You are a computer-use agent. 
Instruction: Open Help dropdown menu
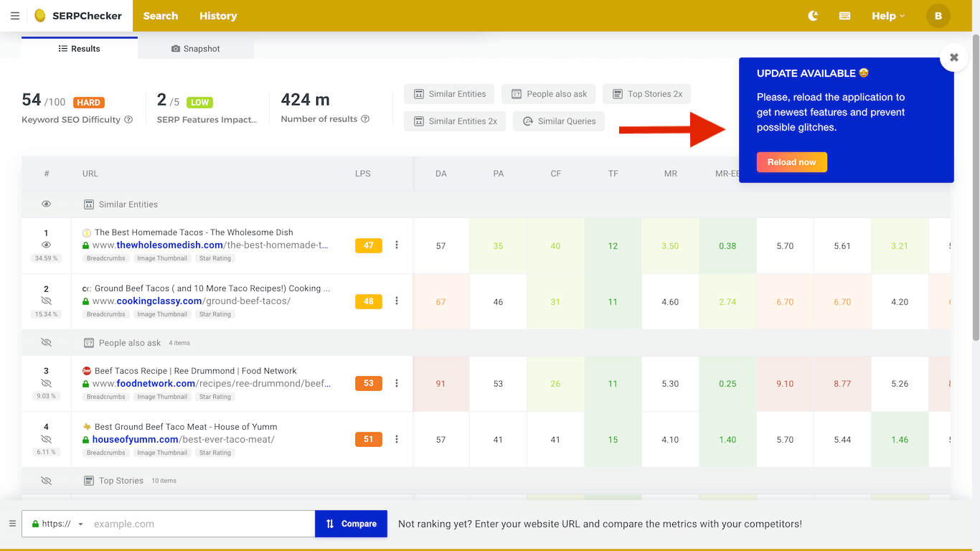coord(888,16)
